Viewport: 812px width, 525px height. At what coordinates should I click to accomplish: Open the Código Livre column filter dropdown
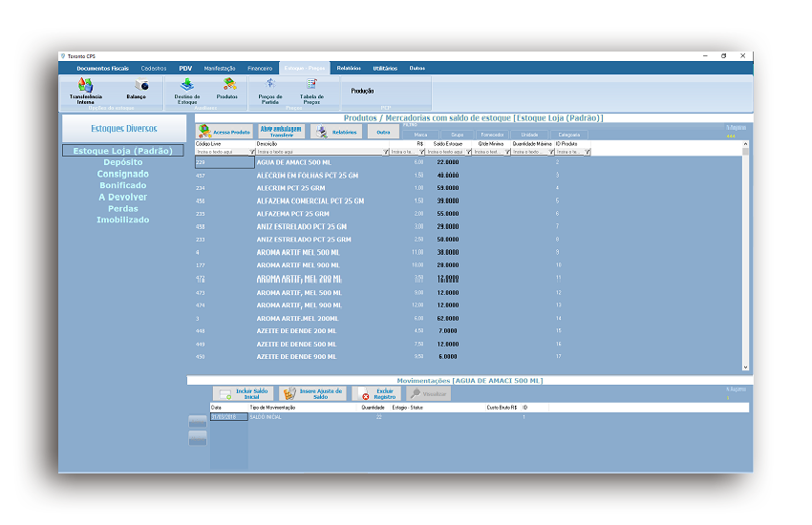[251, 152]
